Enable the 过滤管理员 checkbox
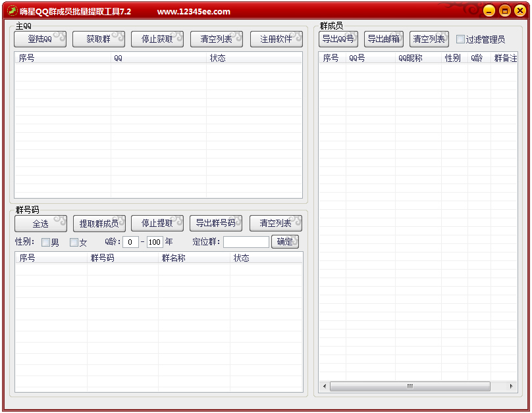 461,39
